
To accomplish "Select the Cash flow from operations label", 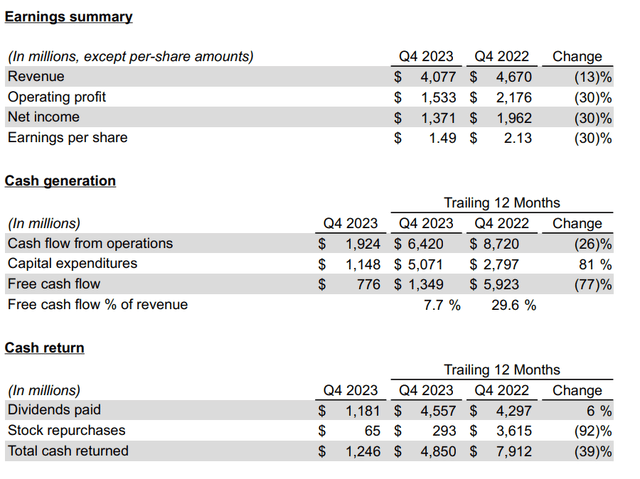I will 90,243.
